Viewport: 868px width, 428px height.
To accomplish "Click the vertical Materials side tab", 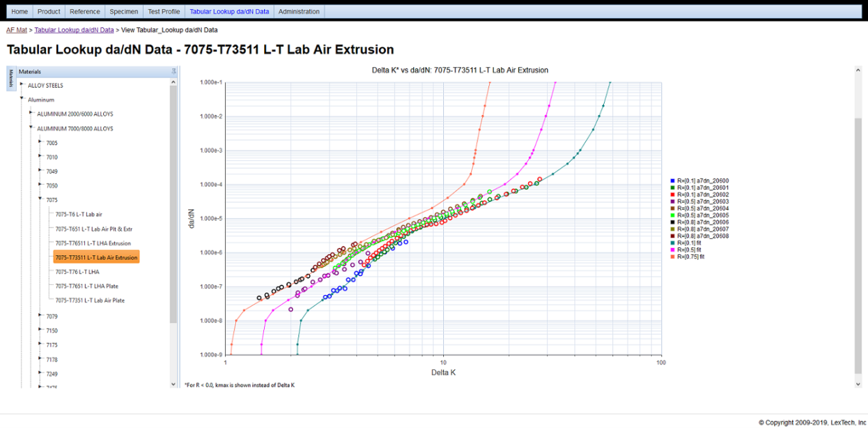I will coord(11,78).
